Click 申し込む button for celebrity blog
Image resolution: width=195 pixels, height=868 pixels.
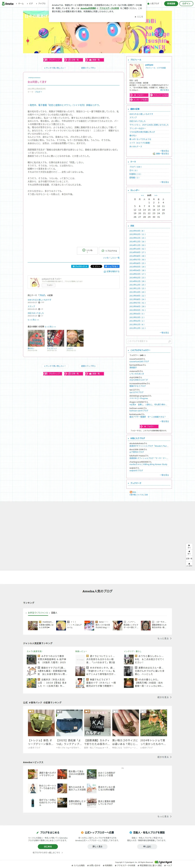(x=147, y=846)
